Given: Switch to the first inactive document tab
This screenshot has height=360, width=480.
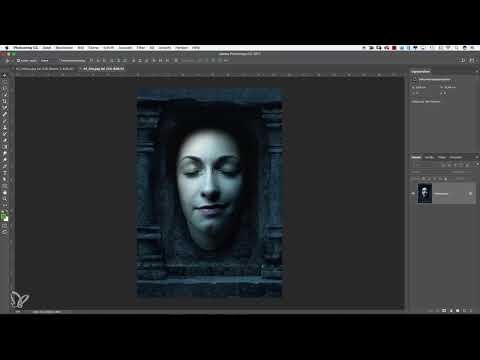Looking at the screenshot, I should click(x=45, y=69).
